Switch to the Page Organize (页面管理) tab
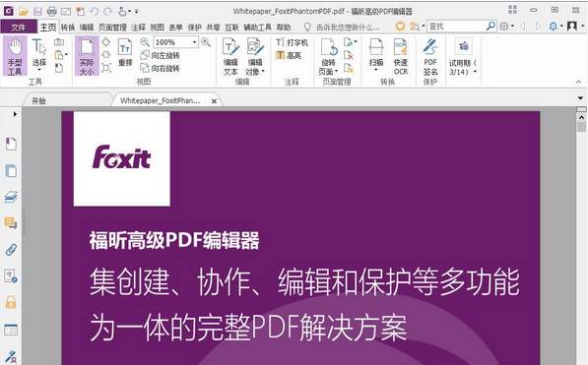588x365 pixels. (x=112, y=27)
